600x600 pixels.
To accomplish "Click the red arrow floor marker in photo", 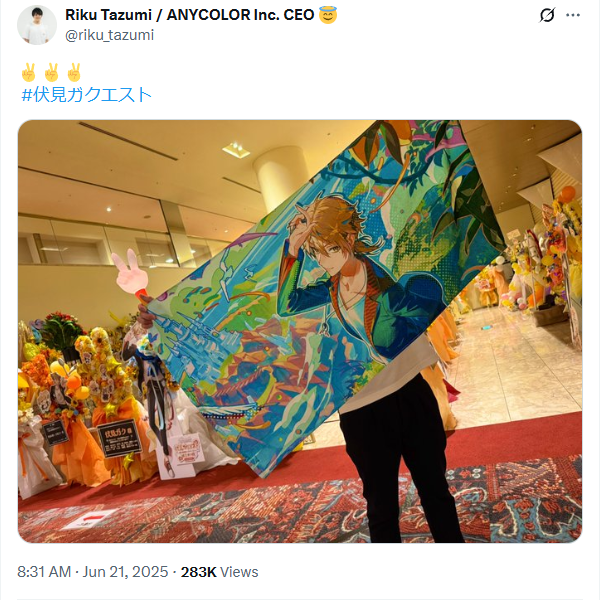I will (x=90, y=519).
